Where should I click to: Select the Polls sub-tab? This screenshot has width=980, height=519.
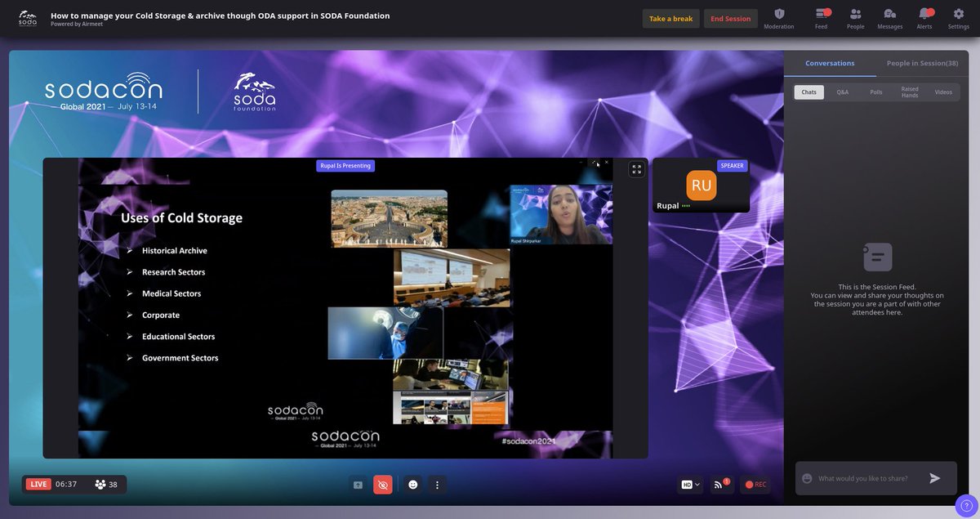[x=876, y=92]
